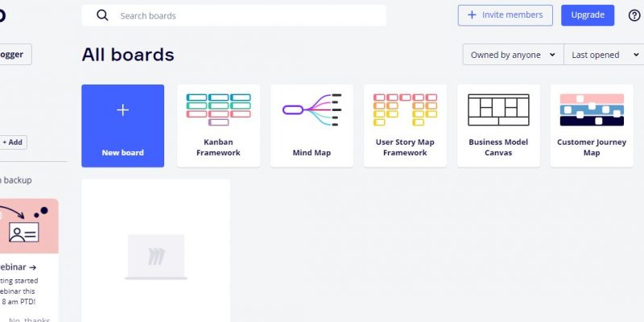Click the search magnifier icon
The height and width of the screenshot is (322, 644).
[x=102, y=15]
